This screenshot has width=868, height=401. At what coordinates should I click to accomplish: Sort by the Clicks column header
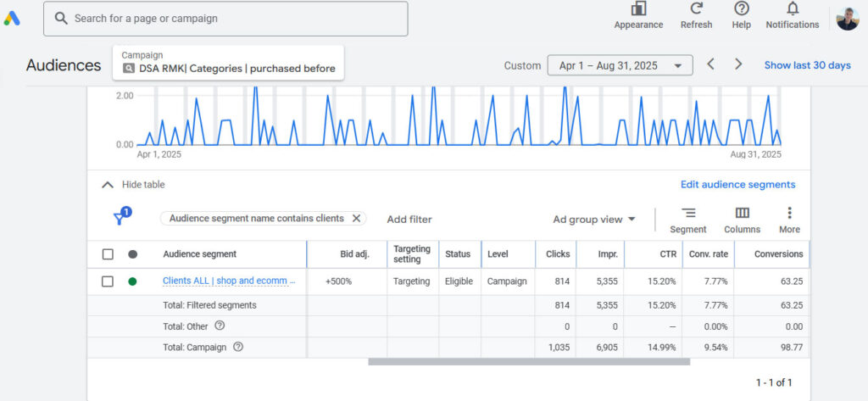[x=557, y=254]
